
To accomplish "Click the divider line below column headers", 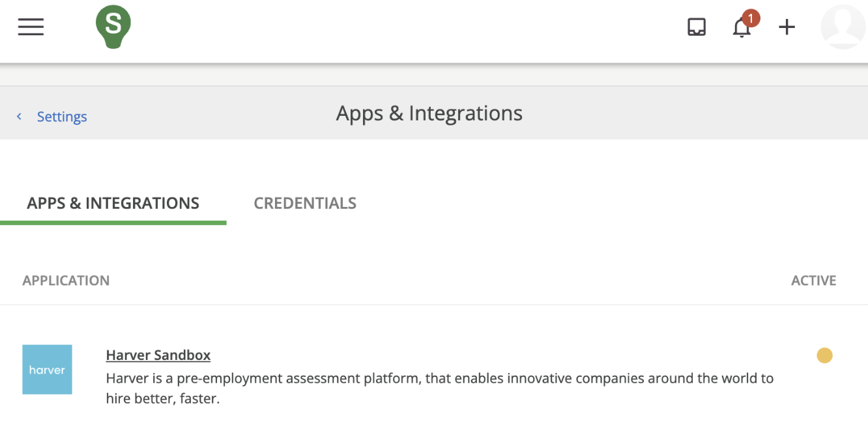I will click(434, 305).
